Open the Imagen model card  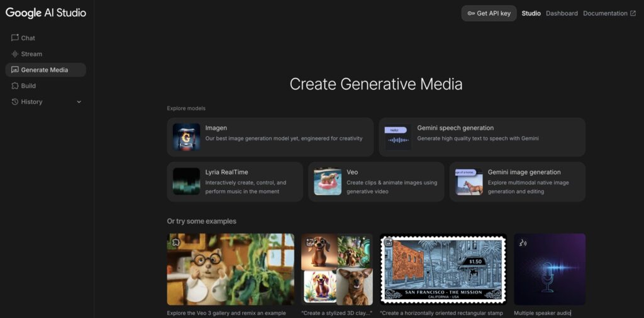tap(270, 137)
